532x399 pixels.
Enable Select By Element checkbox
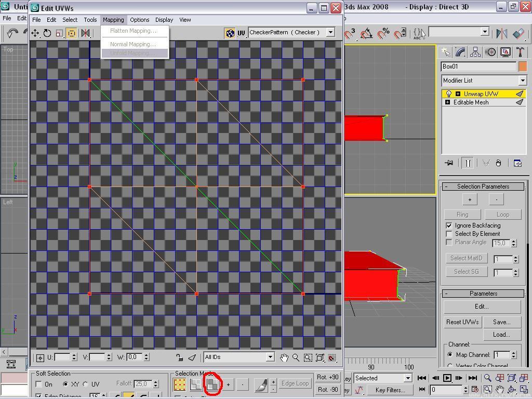(449, 234)
